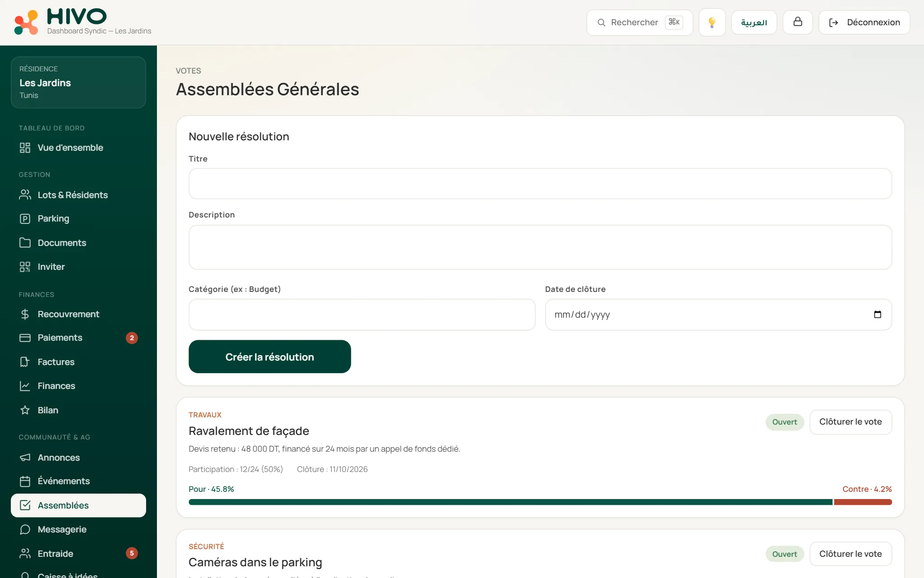The height and width of the screenshot is (578, 924).
Task: Click the Bilan star icon
Action: click(x=25, y=410)
